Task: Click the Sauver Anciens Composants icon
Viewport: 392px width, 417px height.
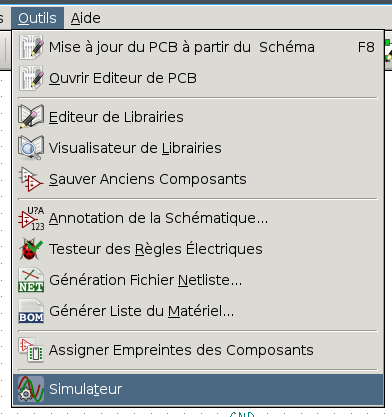Action: coord(31,179)
